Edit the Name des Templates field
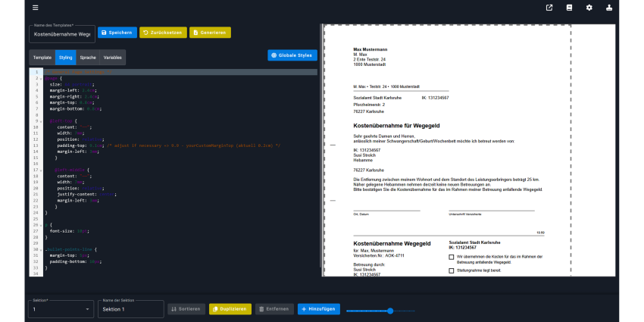Viewport: 644px width, 322px height. point(62,35)
